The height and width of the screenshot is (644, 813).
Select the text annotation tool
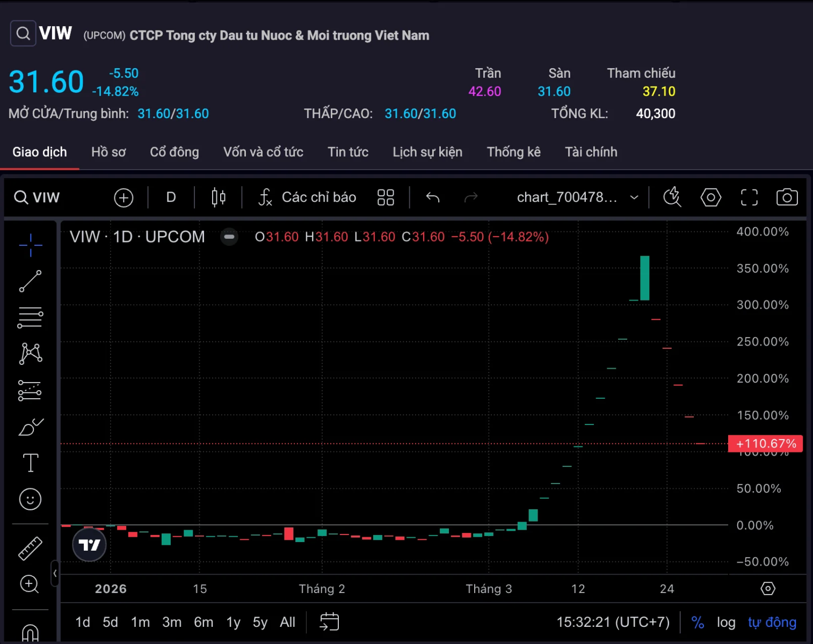[31, 463]
